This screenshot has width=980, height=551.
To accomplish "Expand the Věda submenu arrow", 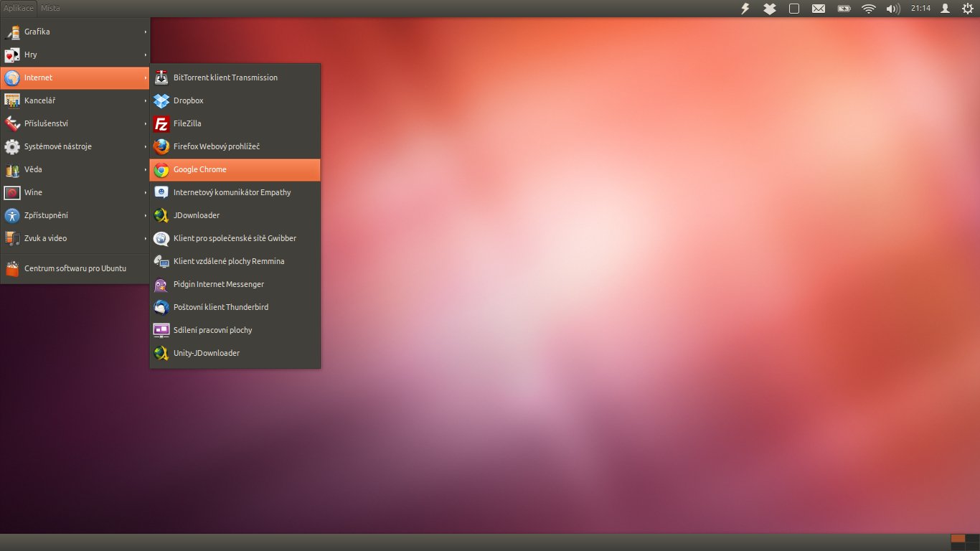I will click(x=146, y=169).
